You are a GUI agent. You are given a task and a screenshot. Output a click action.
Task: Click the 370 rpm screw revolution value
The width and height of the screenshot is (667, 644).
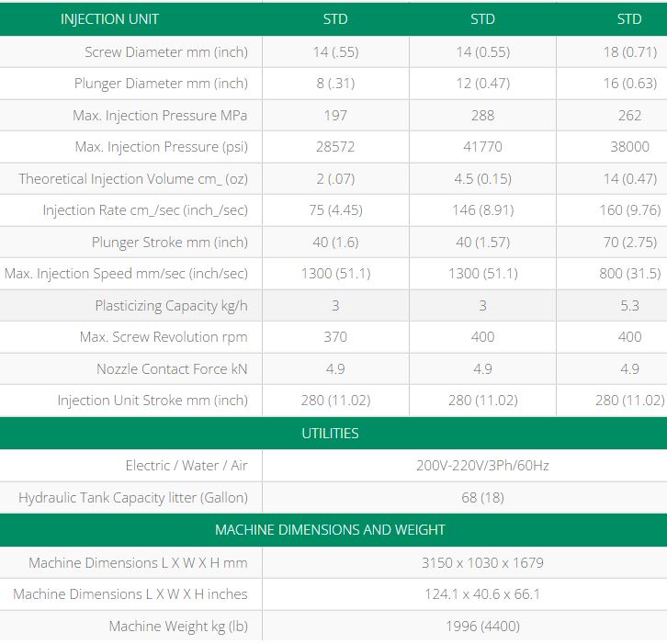click(x=335, y=337)
